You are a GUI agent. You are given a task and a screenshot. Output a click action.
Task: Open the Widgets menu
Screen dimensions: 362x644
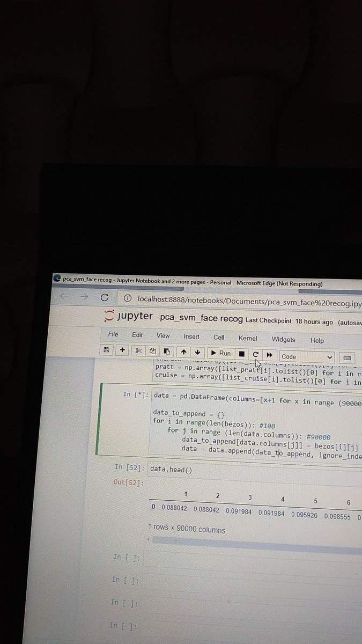point(283,340)
